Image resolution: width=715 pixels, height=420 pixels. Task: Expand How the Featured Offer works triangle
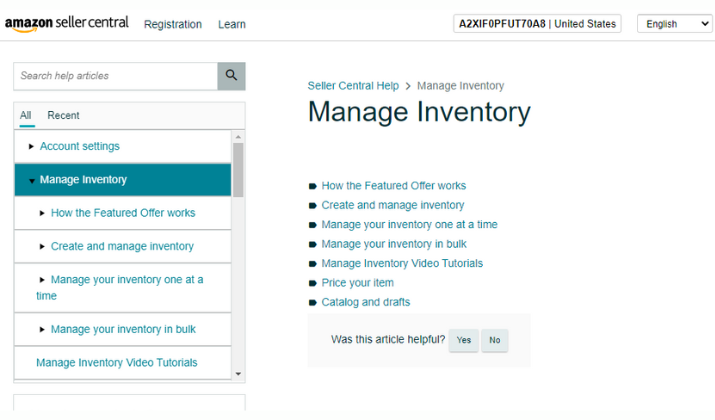click(42, 213)
